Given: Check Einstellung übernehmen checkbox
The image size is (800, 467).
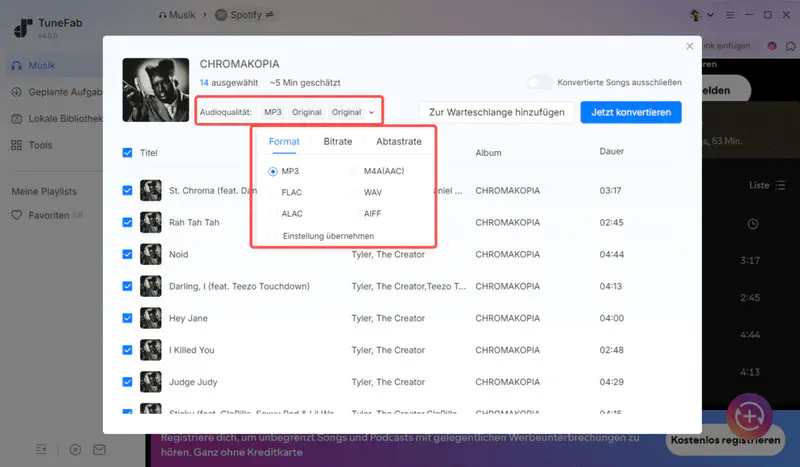Looking at the screenshot, I should [274, 235].
